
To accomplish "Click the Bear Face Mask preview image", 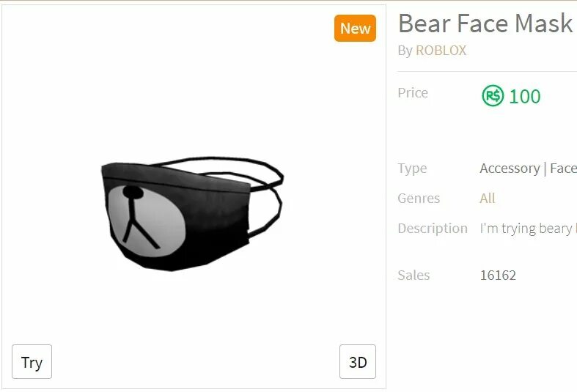I will tap(192, 214).
